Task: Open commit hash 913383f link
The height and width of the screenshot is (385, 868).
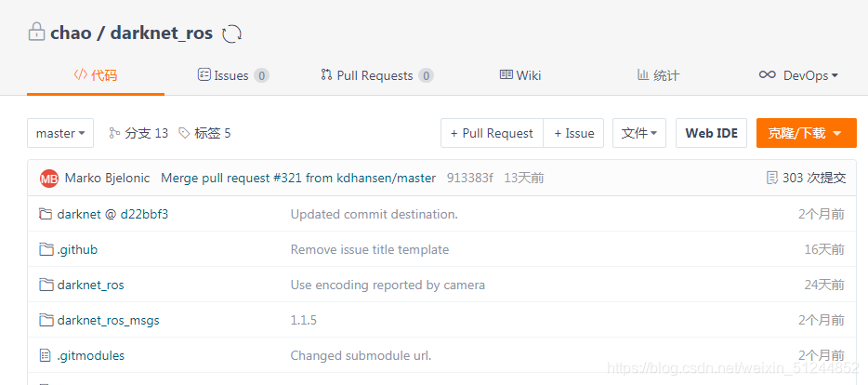Action: point(469,178)
